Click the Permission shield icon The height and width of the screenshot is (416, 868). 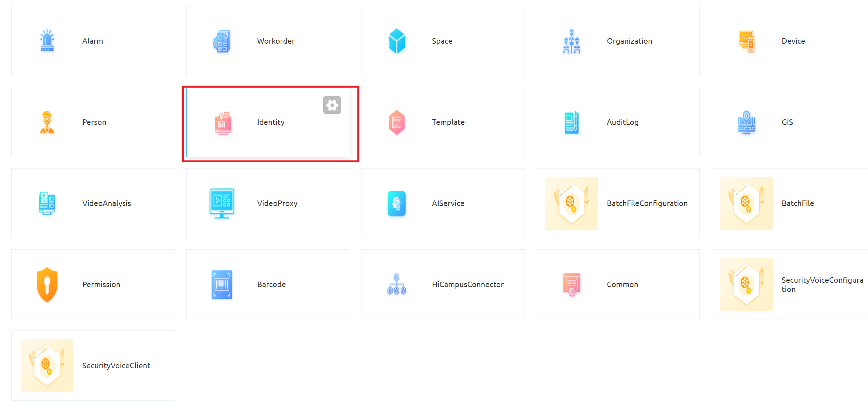(x=47, y=285)
